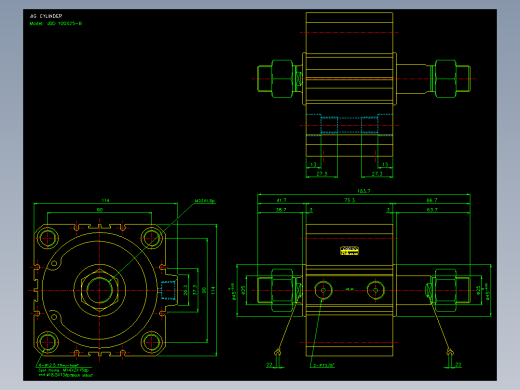This screenshot has width=520, height=390.
Task: Click the horizontal 90 bolt spacing dimension
Action: coord(99,210)
